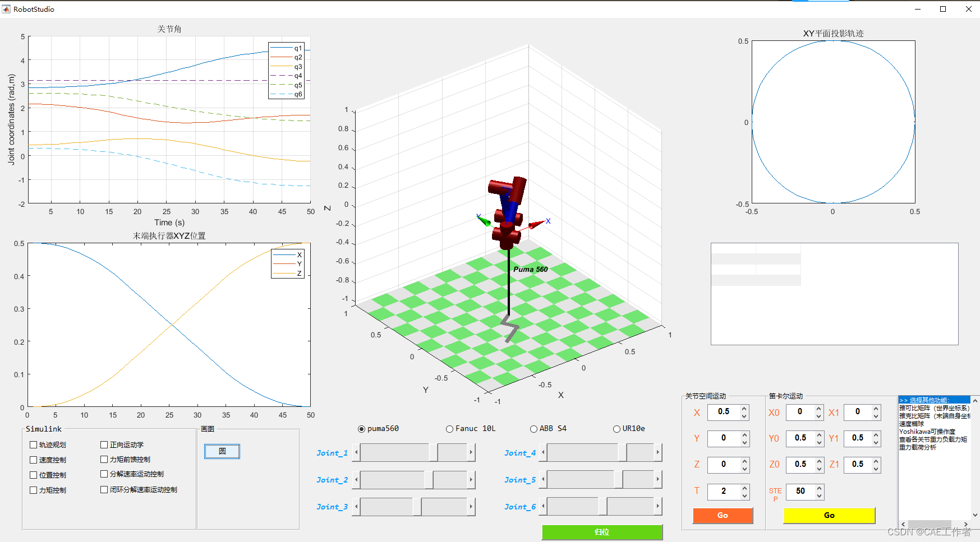Click into the STEP field showing 50

pyautogui.click(x=800, y=492)
